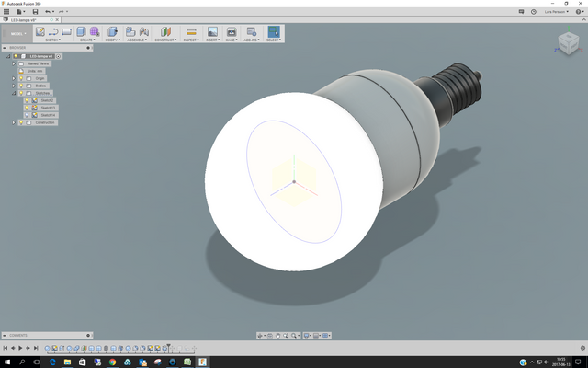588x368 pixels.
Task: Show the hidden Sketch14
Action: click(x=27, y=115)
